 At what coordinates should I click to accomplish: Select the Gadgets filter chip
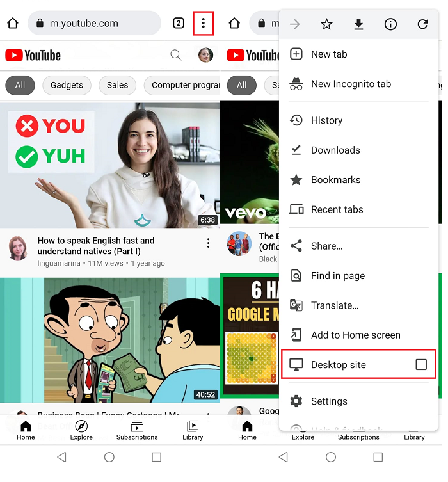click(67, 85)
